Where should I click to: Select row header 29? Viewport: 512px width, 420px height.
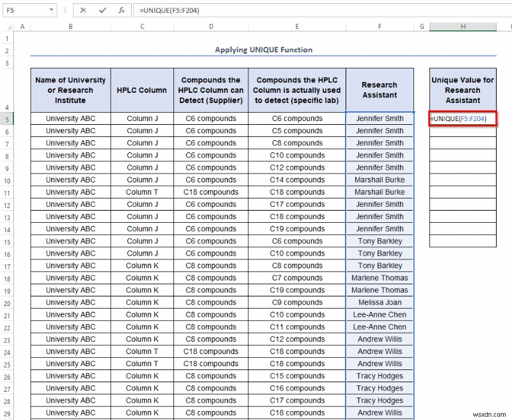(x=6, y=413)
